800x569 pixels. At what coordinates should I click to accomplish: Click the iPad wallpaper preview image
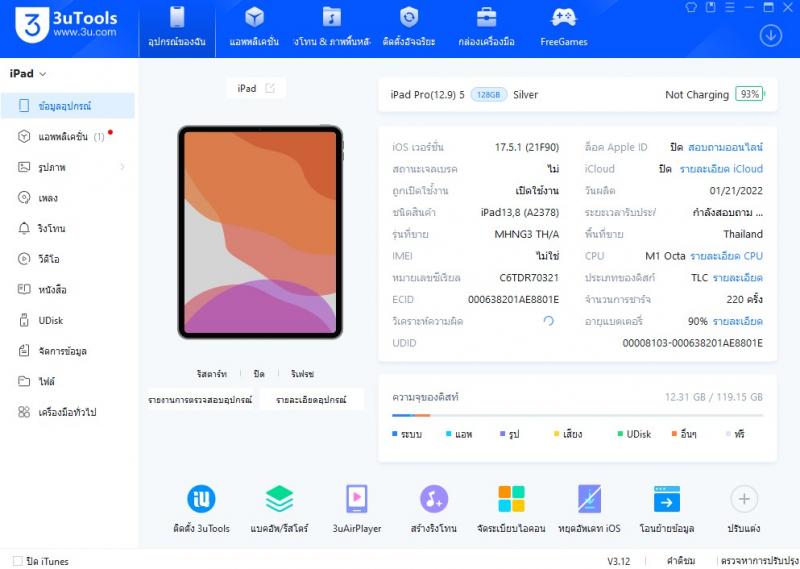260,232
